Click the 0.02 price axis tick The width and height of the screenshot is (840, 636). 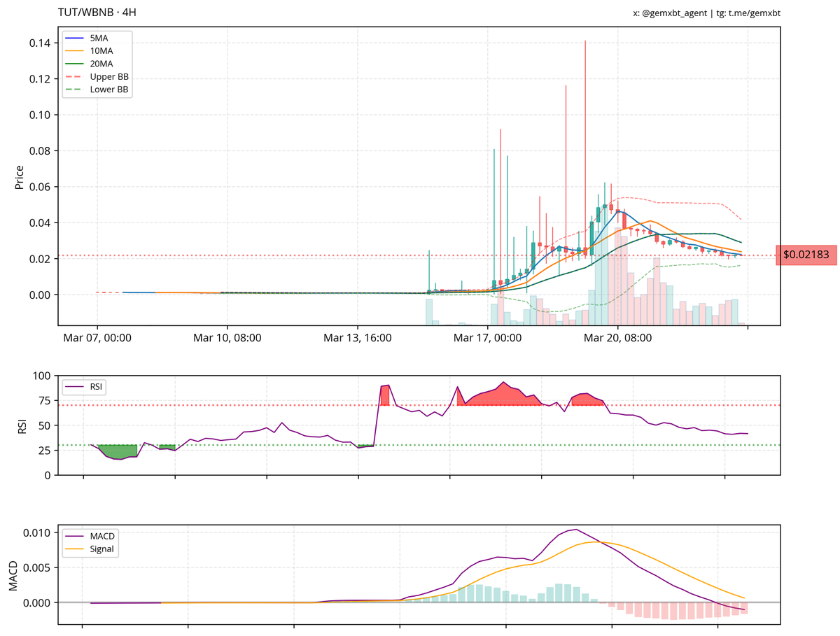(x=40, y=259)
